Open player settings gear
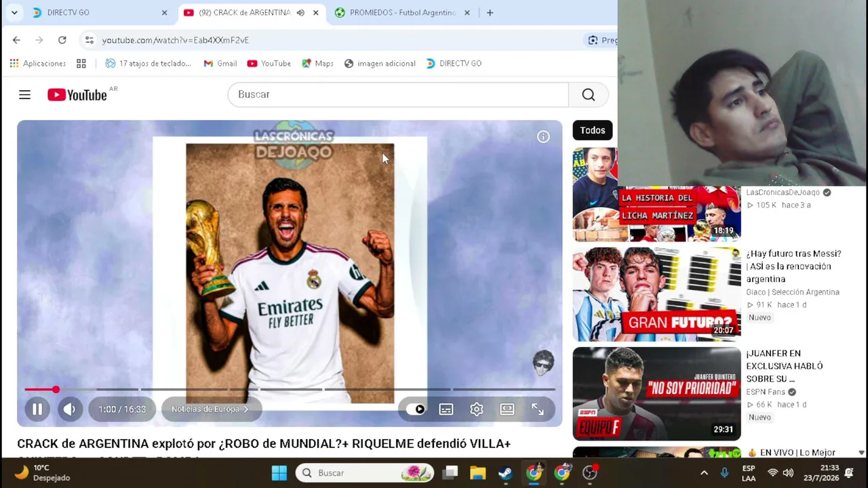This screenshot has height=488, width=868. (x=477, y=409)
